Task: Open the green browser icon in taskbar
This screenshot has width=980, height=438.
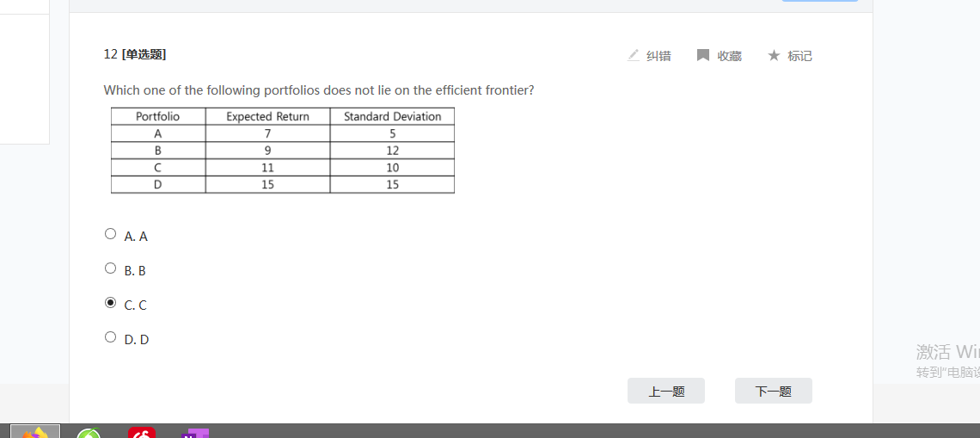Action: click(x=89, y=433)
